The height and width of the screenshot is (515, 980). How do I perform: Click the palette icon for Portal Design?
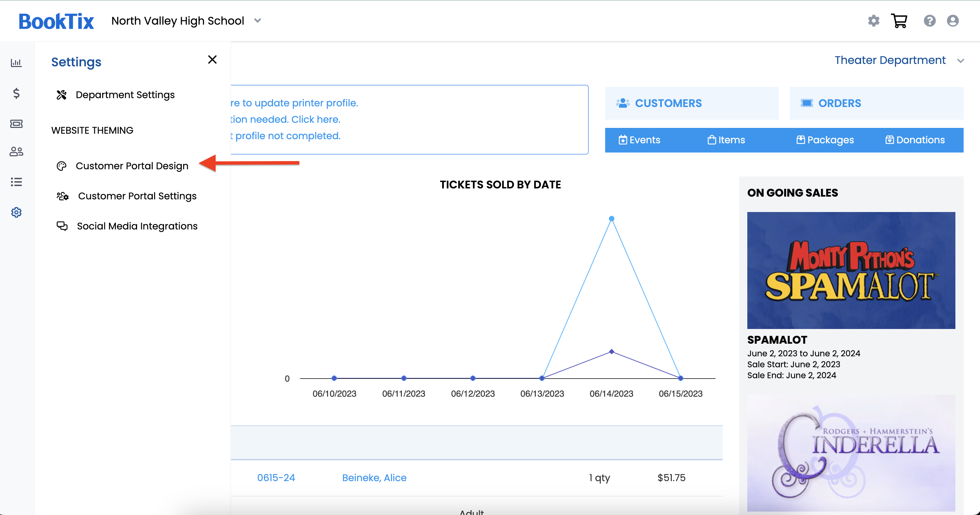tap(62, 166)
